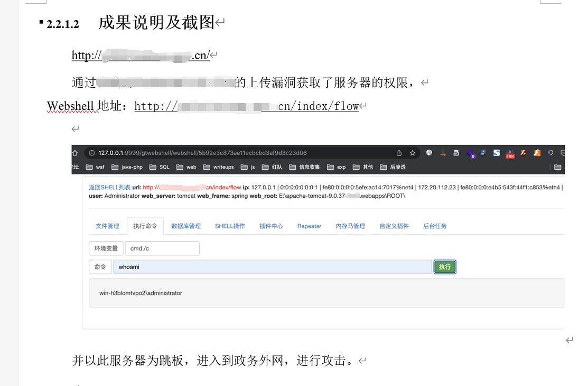Image resolution: width=588 pixels, height=386 pixels.
Task: Click the gray circle extension icon
Action: [429, 152]
